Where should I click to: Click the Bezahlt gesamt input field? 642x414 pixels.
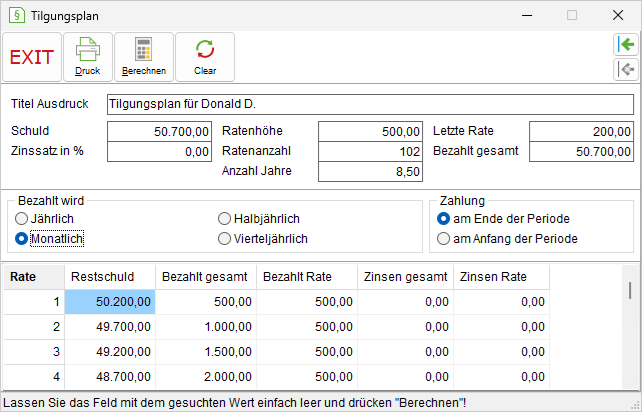(581, 152)
